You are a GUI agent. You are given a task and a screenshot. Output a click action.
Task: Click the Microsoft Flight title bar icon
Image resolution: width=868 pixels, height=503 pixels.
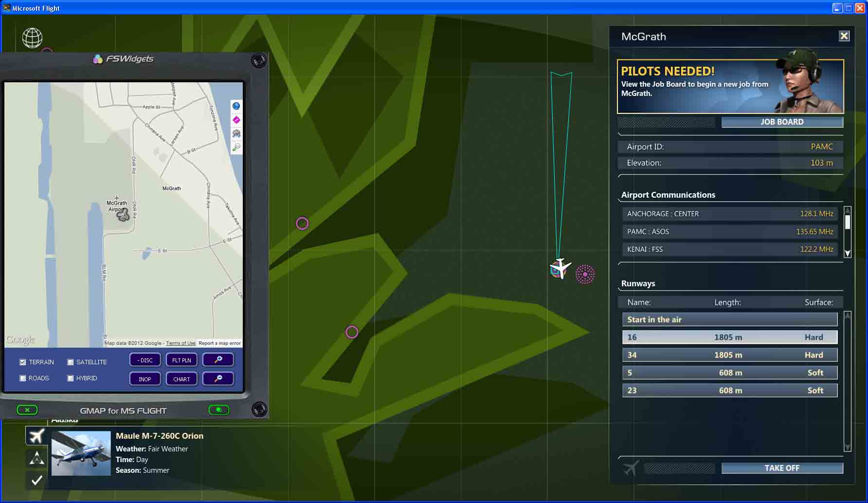click(x=6, y=8)
